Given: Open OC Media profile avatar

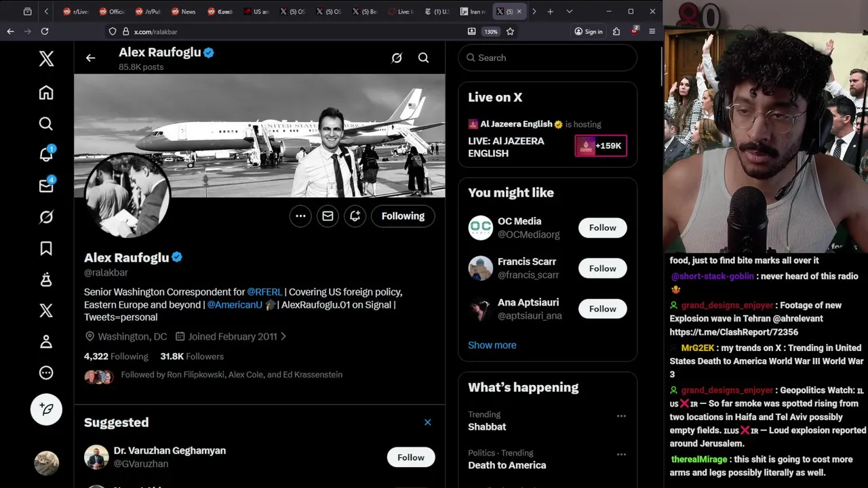Looking at the screenshot, I should (x=481, y=228).
